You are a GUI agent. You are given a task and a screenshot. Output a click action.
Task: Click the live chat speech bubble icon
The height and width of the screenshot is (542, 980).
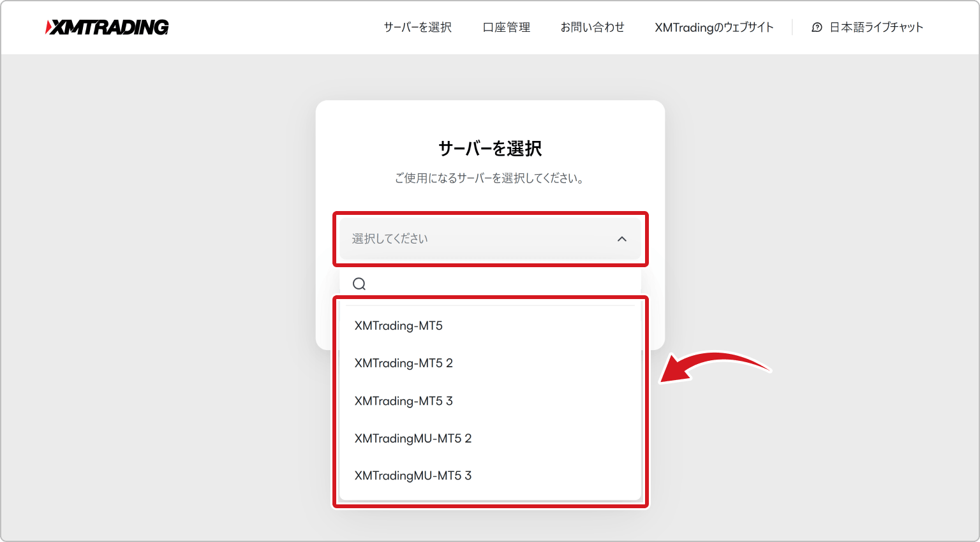817,27
